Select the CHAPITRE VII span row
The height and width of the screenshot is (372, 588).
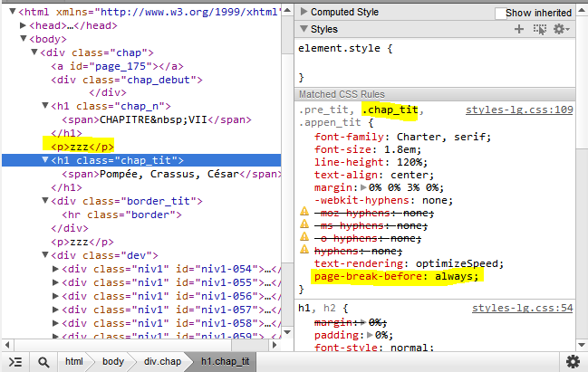pyautogui.click(x=157, y=119)
